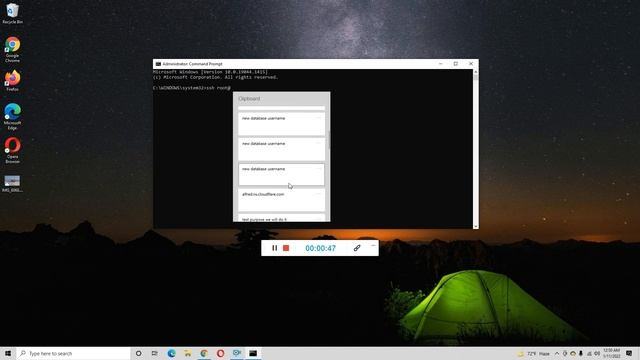Paste the cloudflare.com clipboard entry
The image size is (640, 360).
(281, 200)
